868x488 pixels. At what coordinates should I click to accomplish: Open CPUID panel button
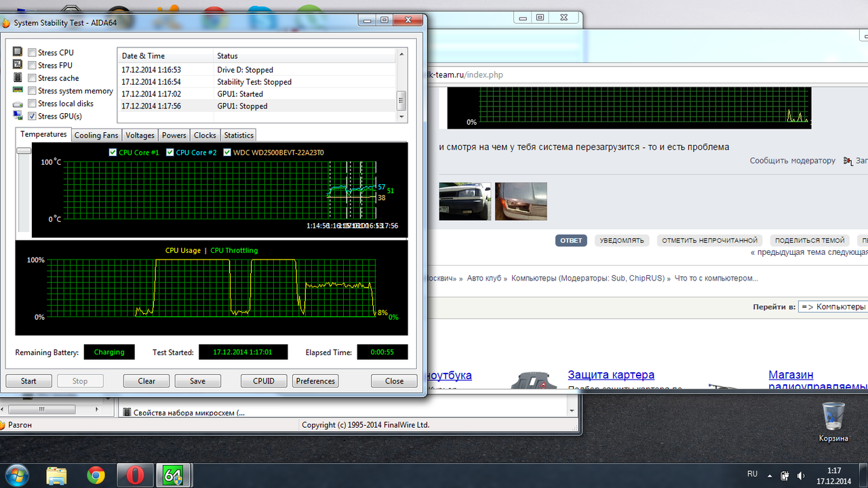264,381
